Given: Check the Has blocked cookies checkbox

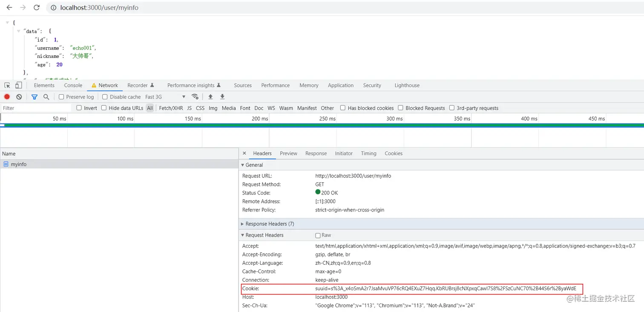Looking at the screenshot, I should [342, 108].
